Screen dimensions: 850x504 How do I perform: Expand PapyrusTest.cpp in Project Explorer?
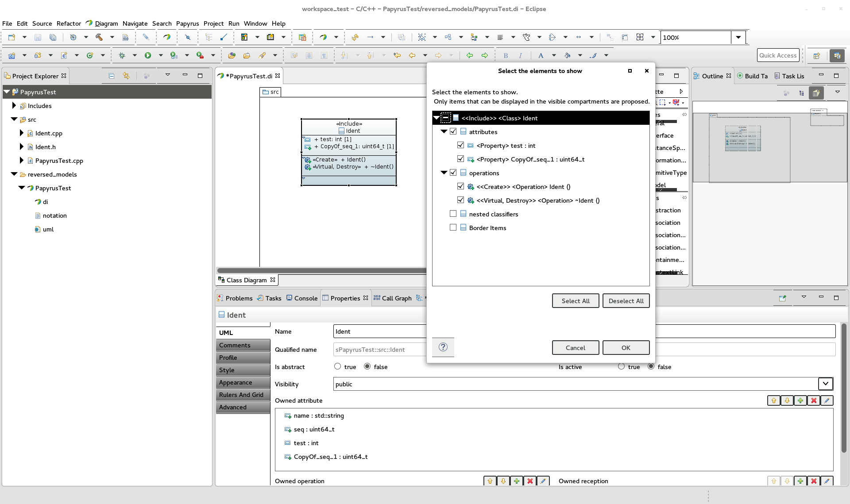[21, 160]
